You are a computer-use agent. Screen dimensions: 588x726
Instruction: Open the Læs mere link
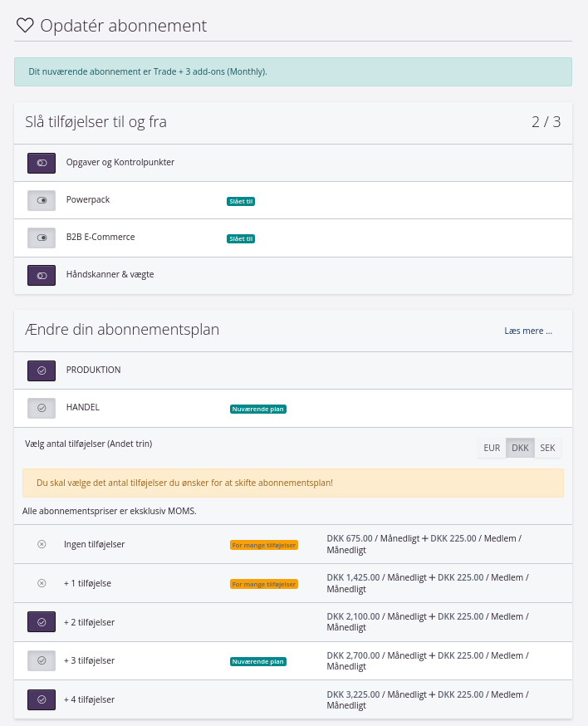[527, 331]
